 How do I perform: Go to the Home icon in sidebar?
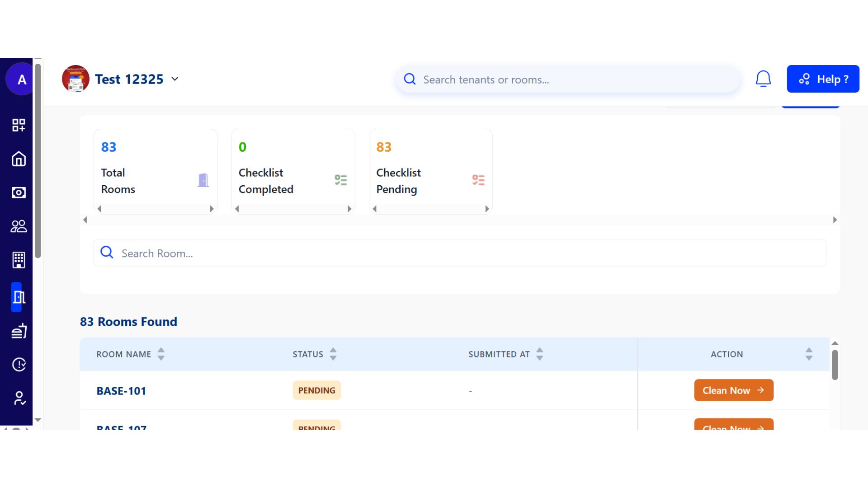click(19, 159)
